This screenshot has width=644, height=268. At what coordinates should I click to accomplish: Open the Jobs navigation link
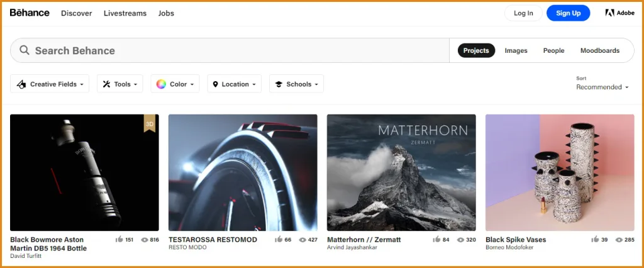click(166, 13)
